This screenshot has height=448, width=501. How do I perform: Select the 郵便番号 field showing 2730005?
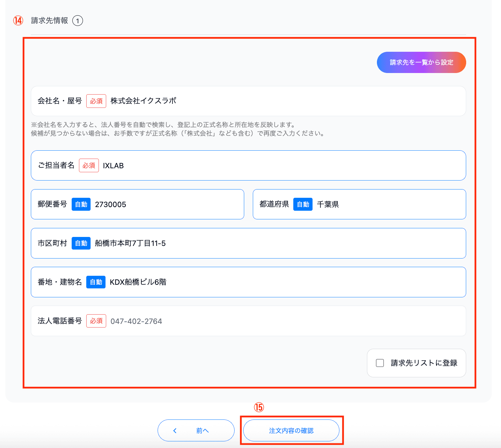[x=166, y=204]
